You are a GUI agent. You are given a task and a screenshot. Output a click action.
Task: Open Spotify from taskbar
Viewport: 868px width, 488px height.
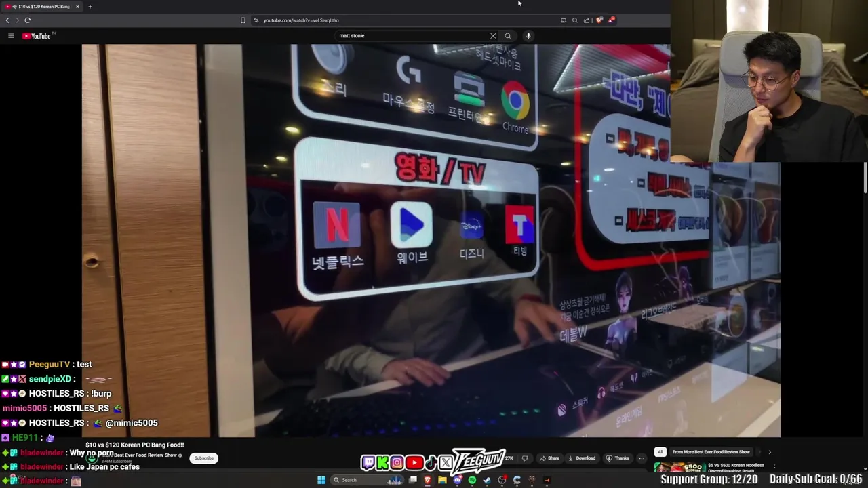pos(472,480)
